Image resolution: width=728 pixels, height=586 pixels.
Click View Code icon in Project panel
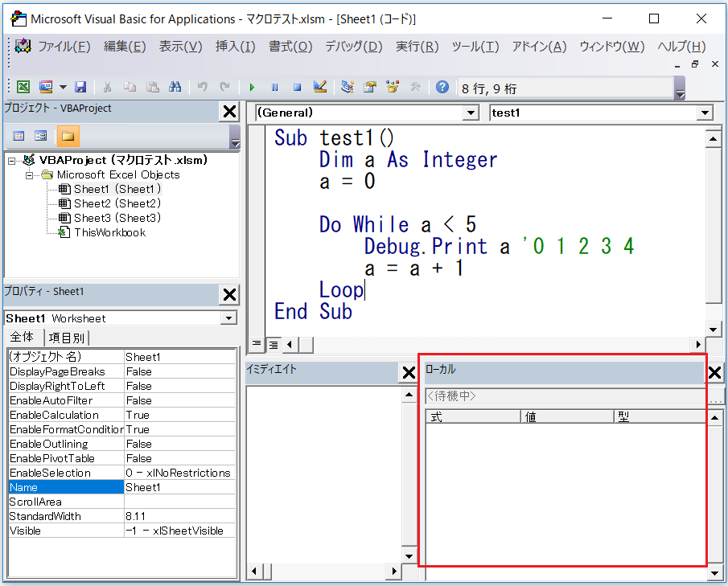[x=19, y=136]
